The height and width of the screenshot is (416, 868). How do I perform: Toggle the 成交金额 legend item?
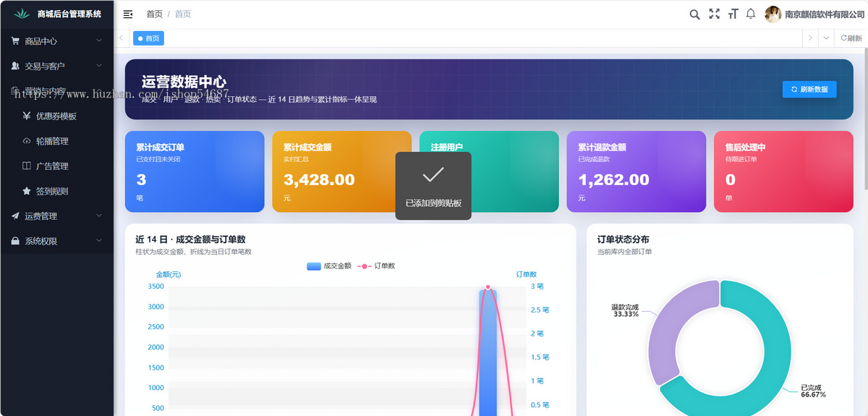[x=329, y=266]
